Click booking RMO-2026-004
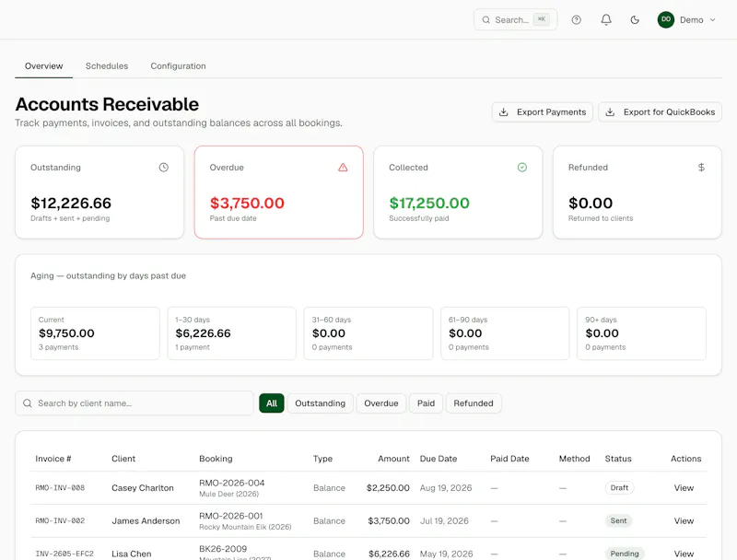The width and height of the screenshot is (737, 560). pos(232,483)
